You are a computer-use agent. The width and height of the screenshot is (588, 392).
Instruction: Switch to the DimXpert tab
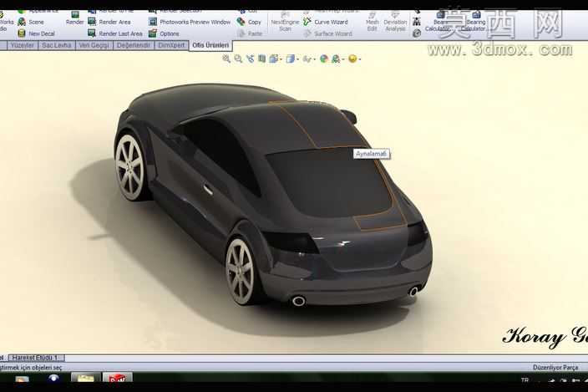171,45
